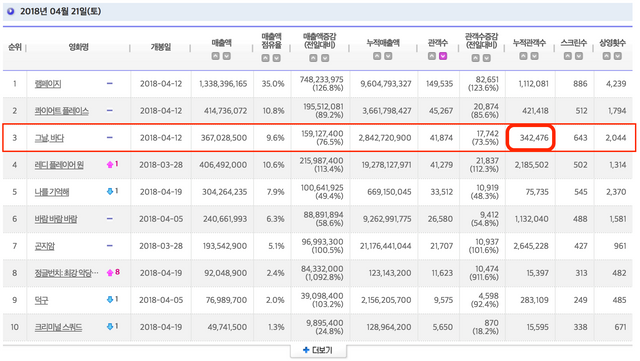Select sales value 1,338,396,165
This screenshot has width=640, height=361.
(223, 84)
